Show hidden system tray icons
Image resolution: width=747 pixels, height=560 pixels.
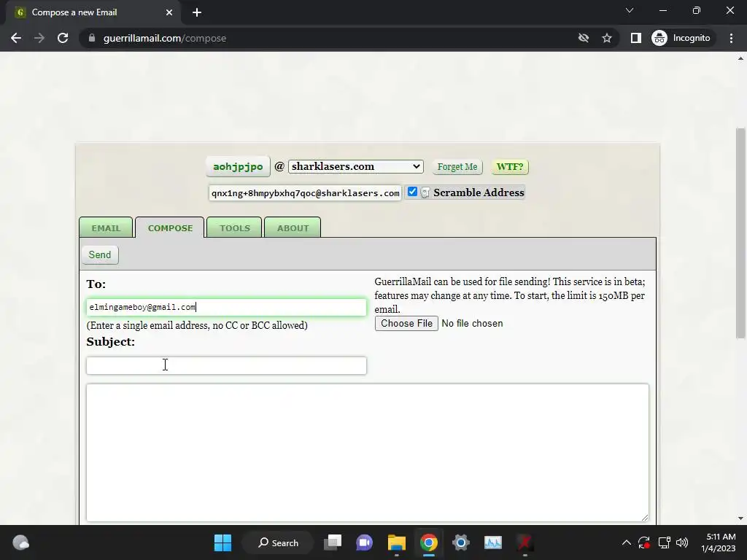(x=627, y=542)
